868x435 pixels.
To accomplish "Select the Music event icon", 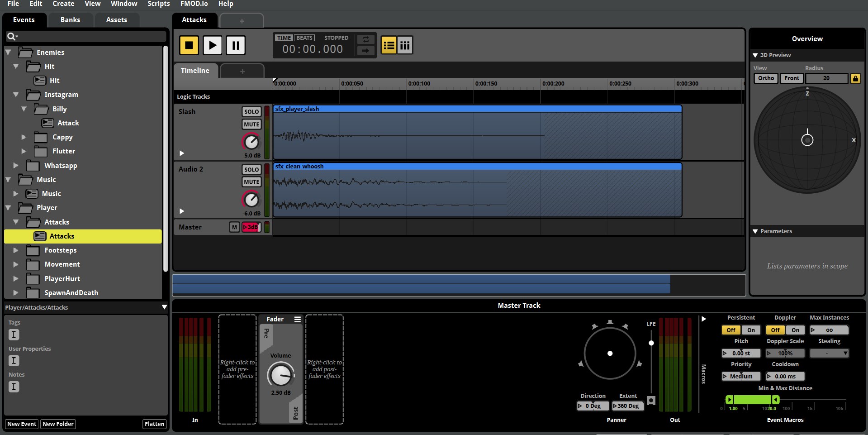I will (x=32, y=193).
